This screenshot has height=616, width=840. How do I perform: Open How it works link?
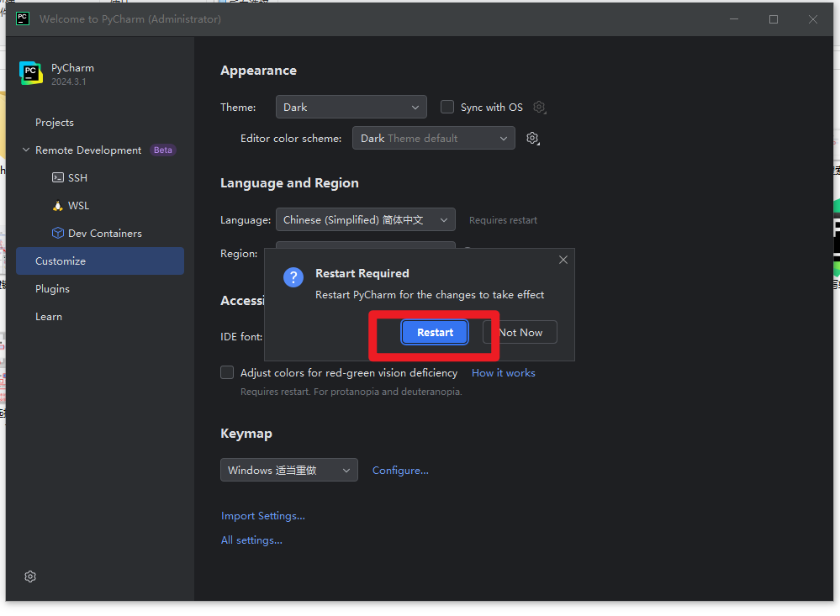click(x=503, y=373)
